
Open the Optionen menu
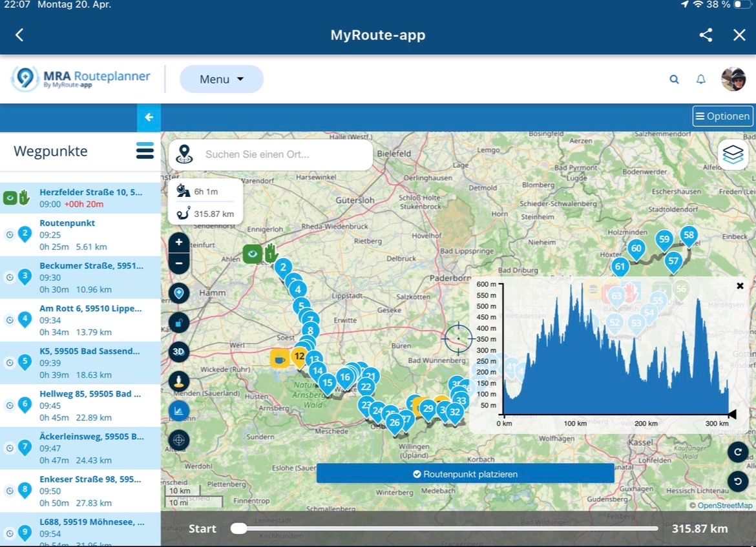coord(722,116)
